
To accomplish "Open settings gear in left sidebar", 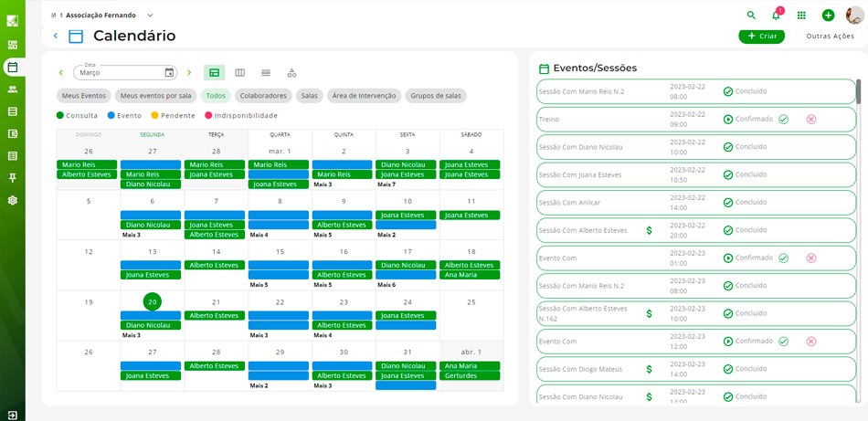I will pyautogui.click(x=12, y=200).
